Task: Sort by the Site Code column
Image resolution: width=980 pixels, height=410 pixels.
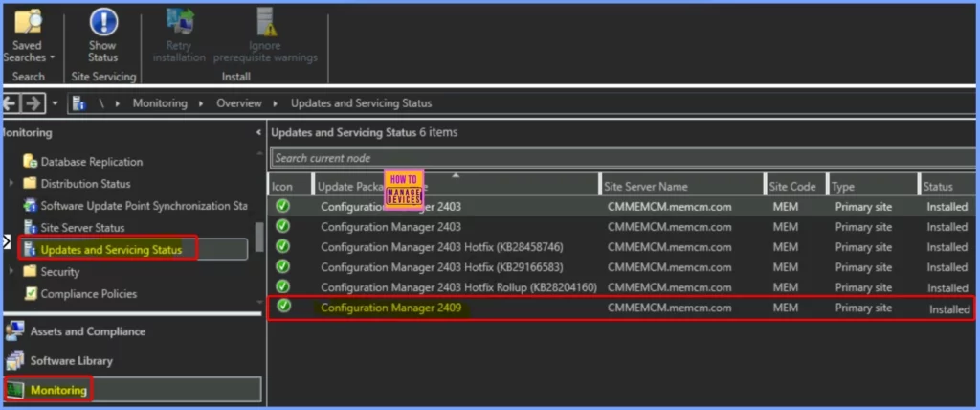Action: (x=795, y=187)
